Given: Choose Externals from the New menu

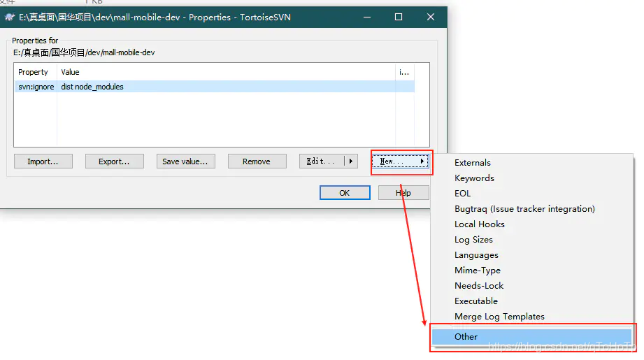Looking at the screenshot, I should point(532,163).
